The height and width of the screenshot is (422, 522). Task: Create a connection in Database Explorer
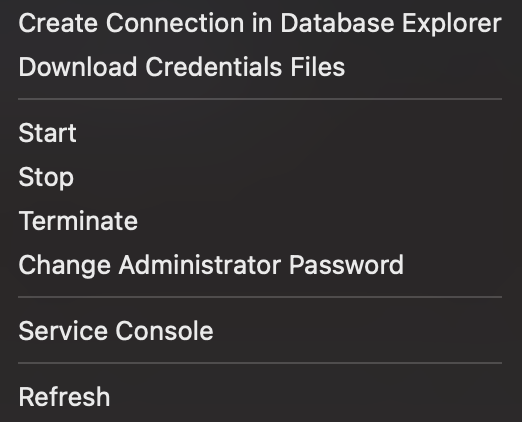coord(260,23)
